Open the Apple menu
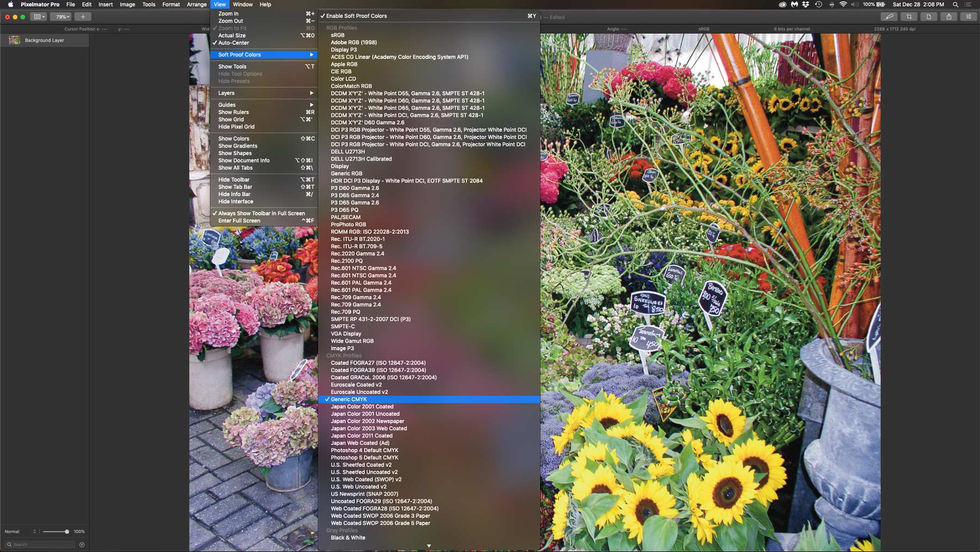 (10, 4)
